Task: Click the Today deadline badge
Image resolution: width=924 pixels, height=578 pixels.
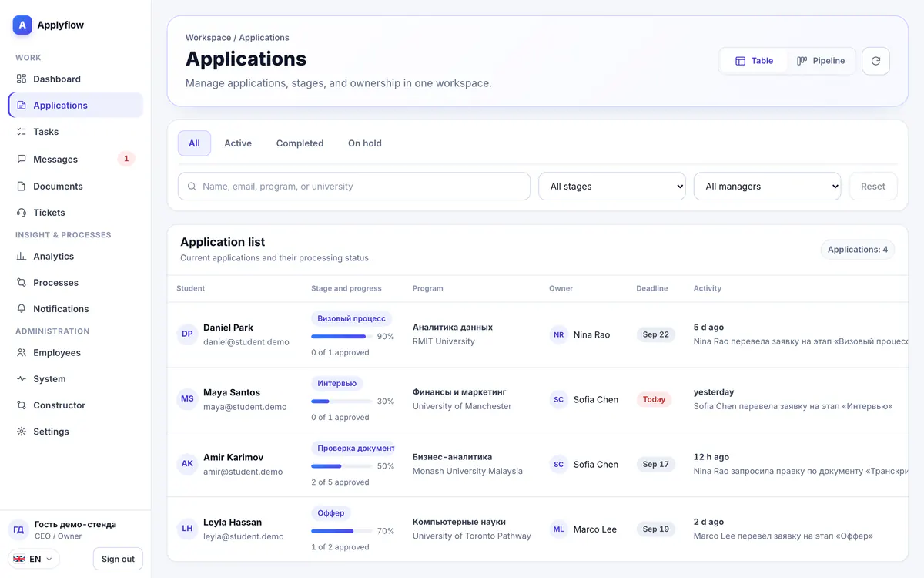Action: click(x=654, y=399)
